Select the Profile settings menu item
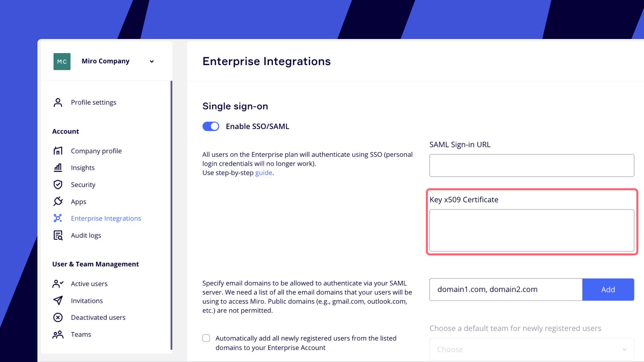The image size is (644, 362). [93, 102]
